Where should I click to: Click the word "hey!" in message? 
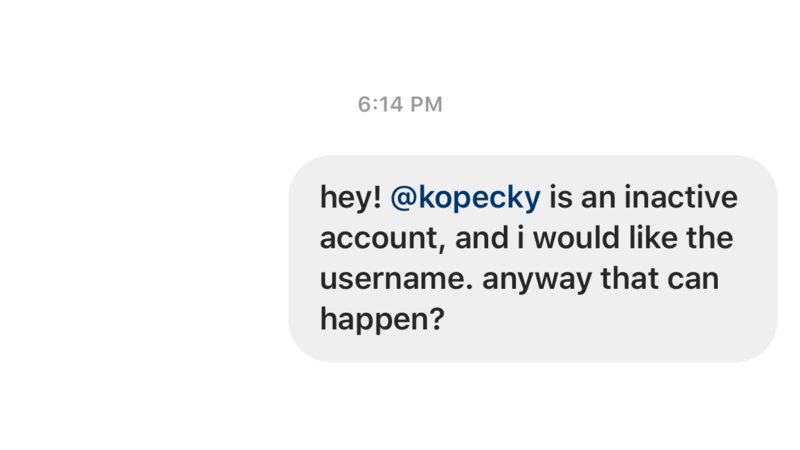click(351, 198)
